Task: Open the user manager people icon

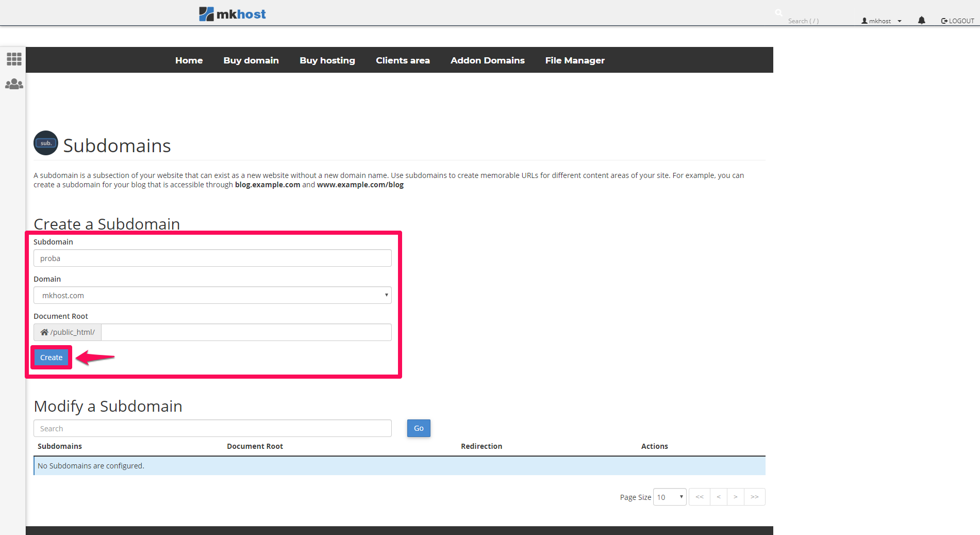Action: click(14, 84)
